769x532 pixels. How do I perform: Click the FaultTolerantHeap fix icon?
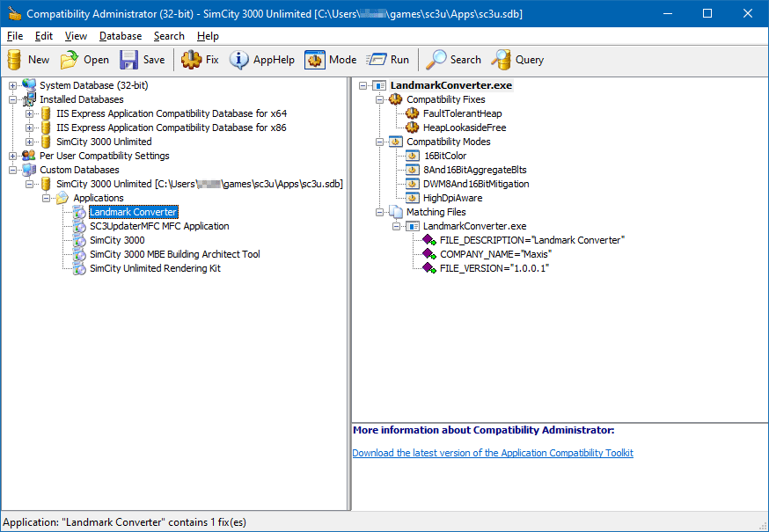click(x=413, y=113)
